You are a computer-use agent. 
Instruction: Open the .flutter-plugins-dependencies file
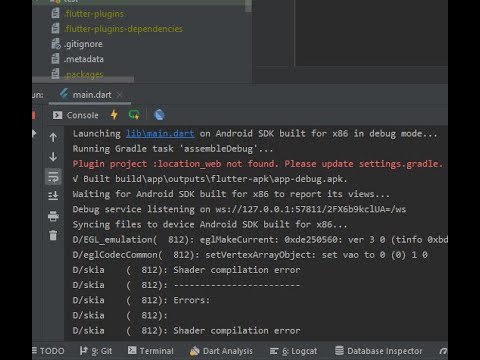click(123, 29)
